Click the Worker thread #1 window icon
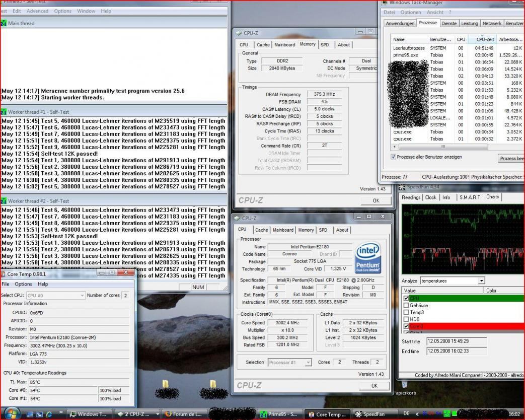The height and width of the screenshot is (420, 525). click(x=4, y=112)
